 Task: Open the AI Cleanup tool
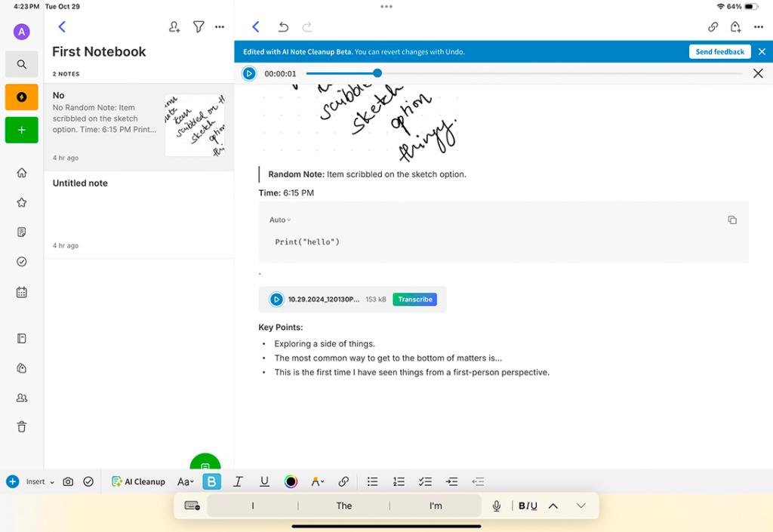138,481
